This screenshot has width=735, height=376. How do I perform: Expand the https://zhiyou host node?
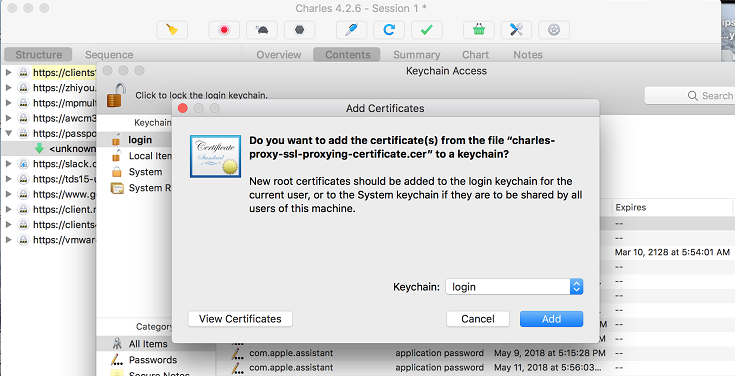(8, 88)
